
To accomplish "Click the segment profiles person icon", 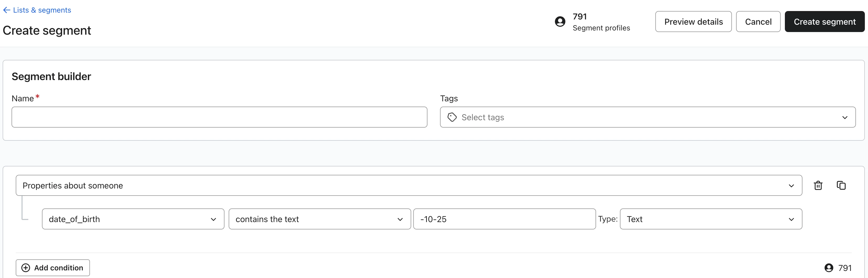I will pos(560,22).
